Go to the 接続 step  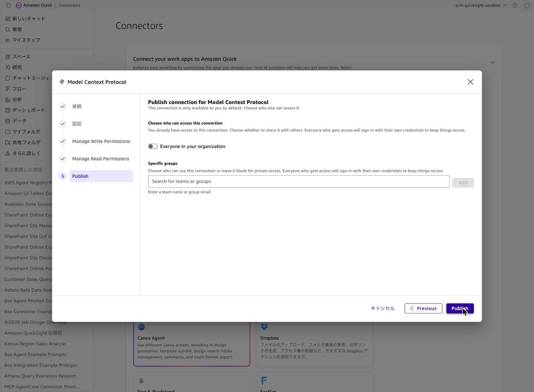click(x=77, y=106)
